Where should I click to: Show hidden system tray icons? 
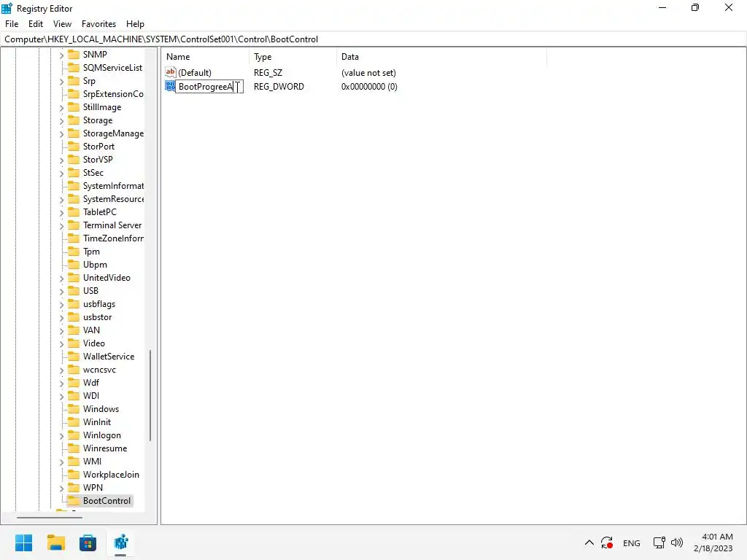click(589, 542)
